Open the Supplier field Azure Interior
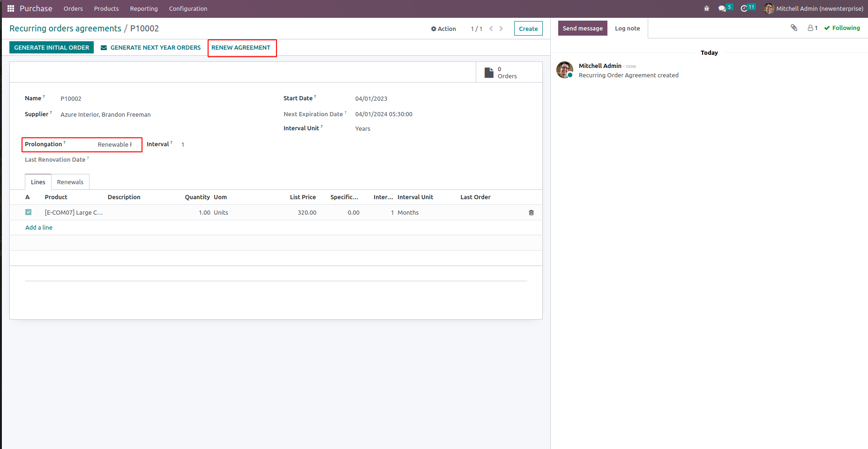This screenshot has height=449, width=868. coord(105,115)
